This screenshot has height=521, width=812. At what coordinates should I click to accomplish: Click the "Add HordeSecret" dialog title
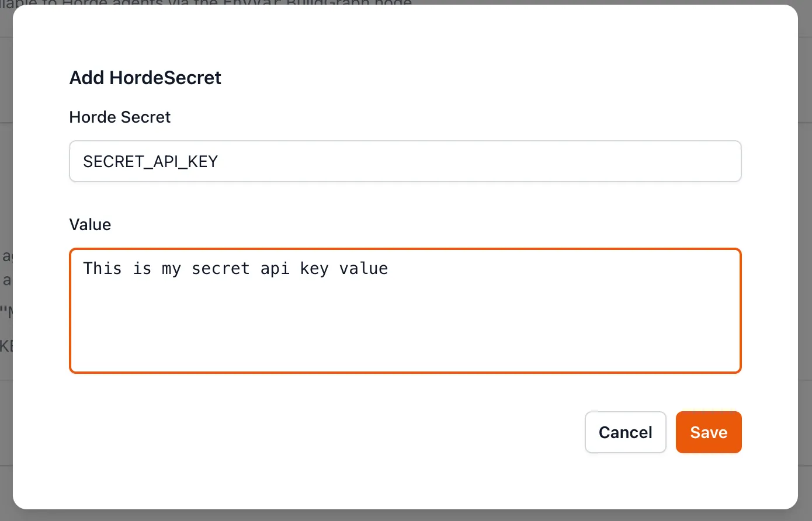(145, 78)
